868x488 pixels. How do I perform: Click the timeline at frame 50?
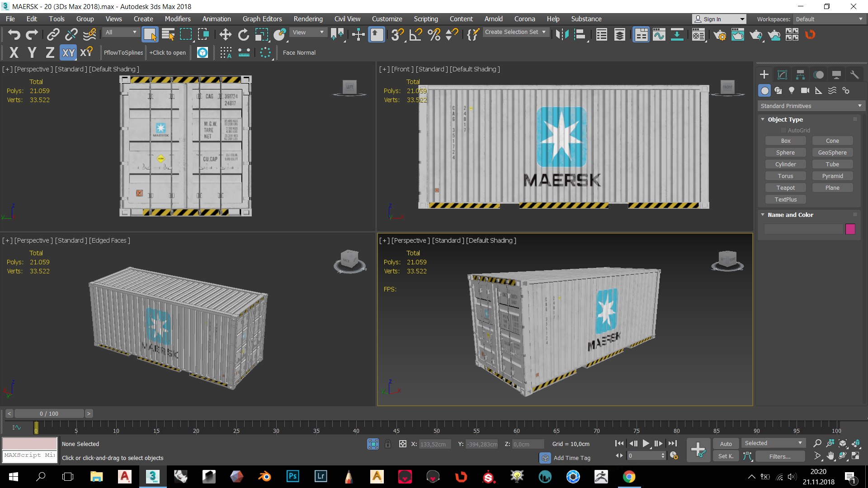(436, 427)
